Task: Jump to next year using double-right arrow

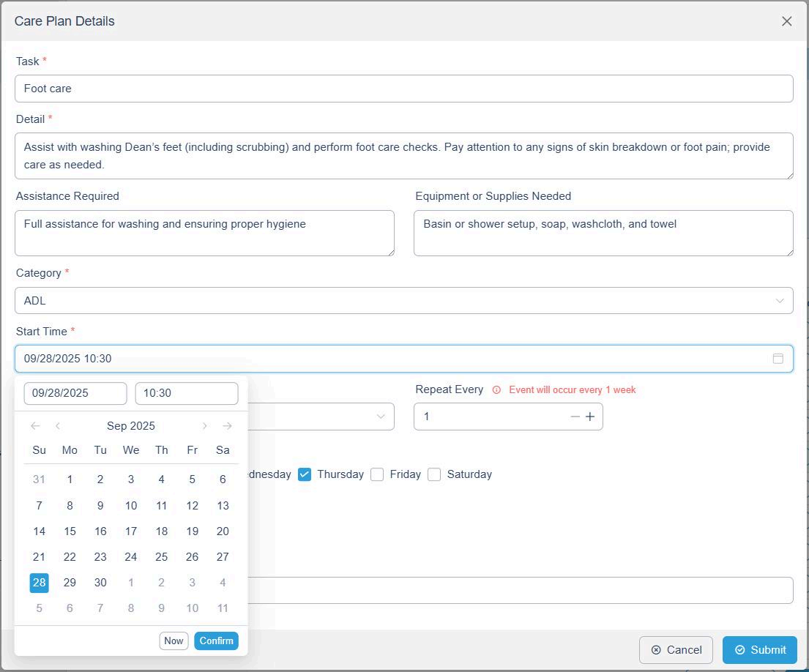Action: pos(227,426)
